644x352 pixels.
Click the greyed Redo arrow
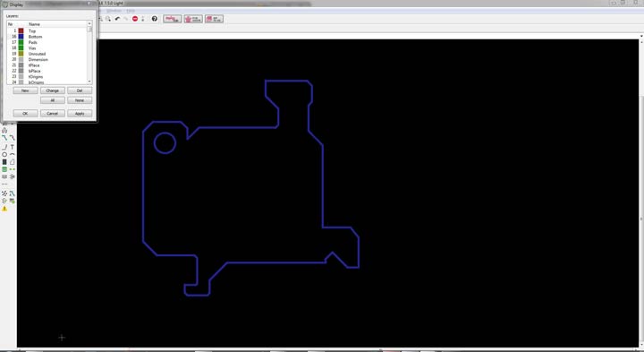[x=126, y=19]
